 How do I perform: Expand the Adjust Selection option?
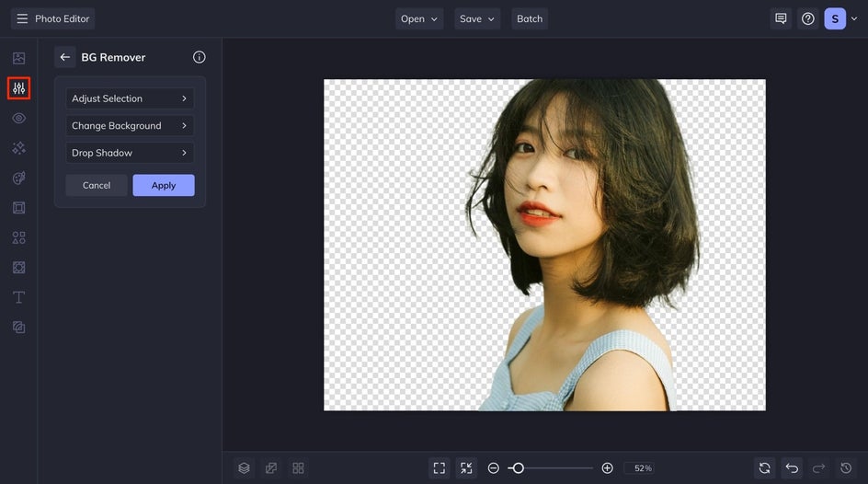(x=130, y=98)
